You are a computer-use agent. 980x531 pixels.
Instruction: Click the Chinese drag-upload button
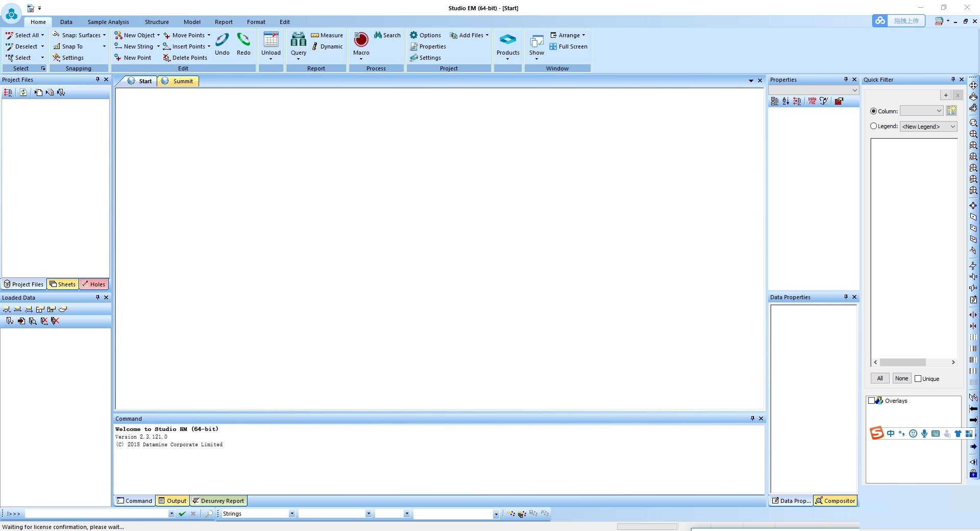pyautogui.click(x=906, y=21)
